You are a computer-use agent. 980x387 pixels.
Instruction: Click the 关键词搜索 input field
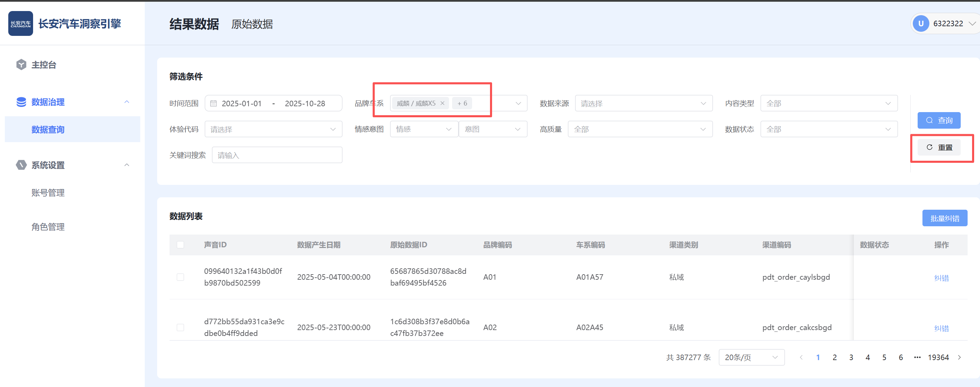pos(277,156)
